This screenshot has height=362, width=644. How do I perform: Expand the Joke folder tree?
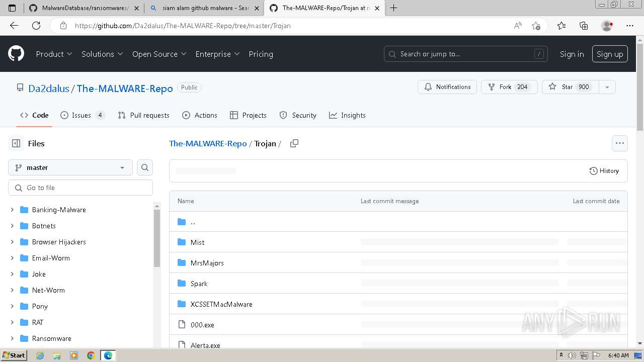click(12, 274)
